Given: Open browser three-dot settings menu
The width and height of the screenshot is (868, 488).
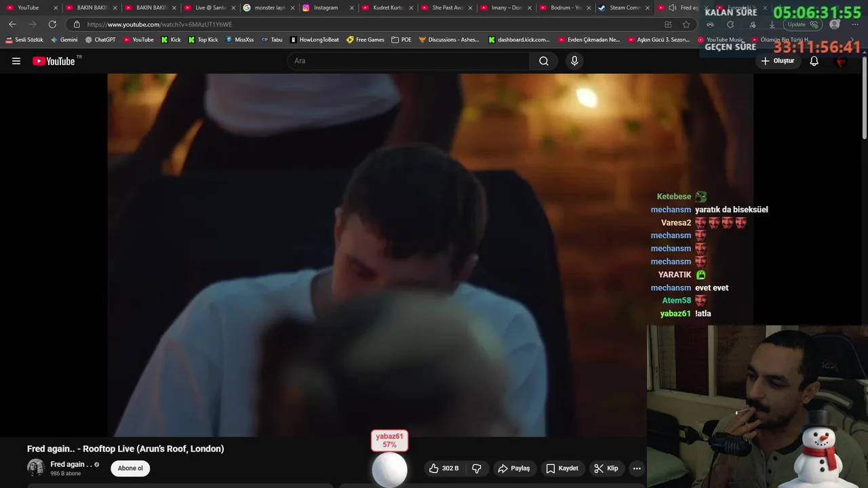Looking at the screenshot, I should pos(856,24).
